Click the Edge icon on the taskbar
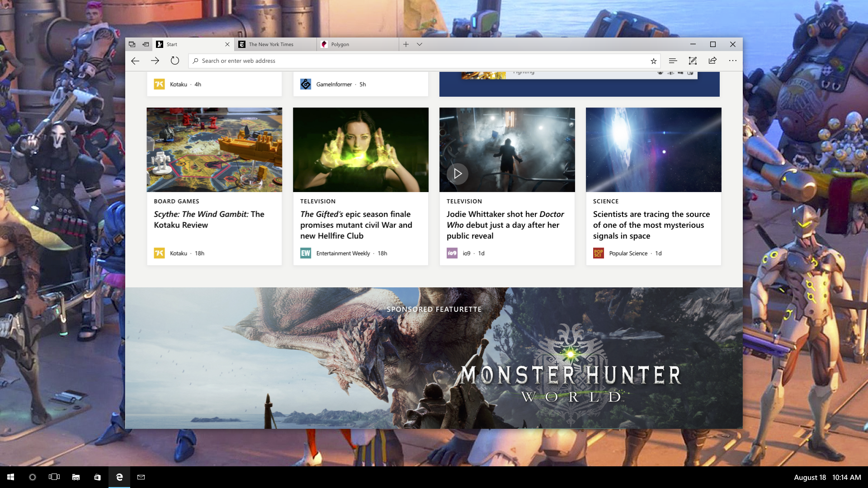This screenshot has height=488, width=868. (119, 477)
